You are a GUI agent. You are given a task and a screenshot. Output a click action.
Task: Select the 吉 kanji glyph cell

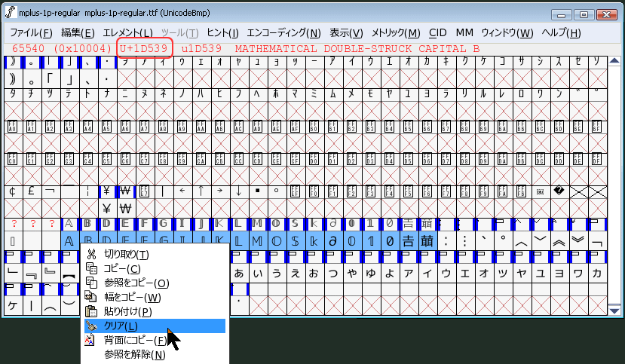pos(408,241)
